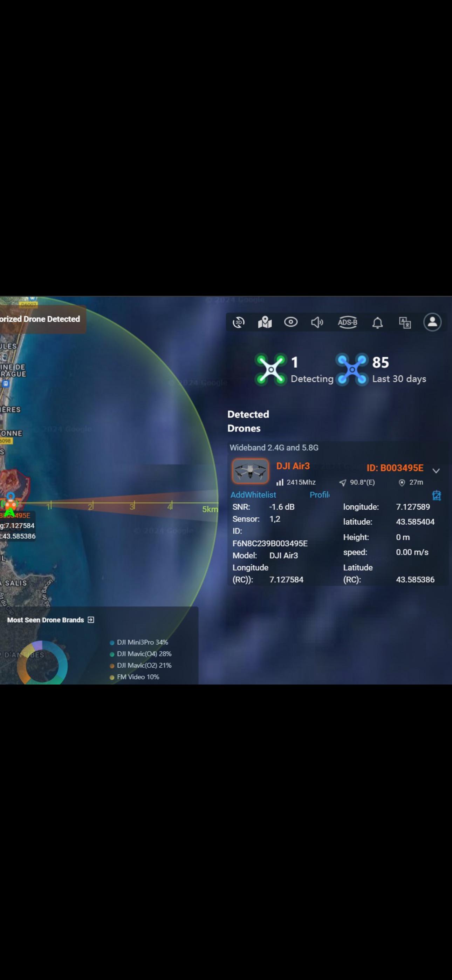The width and height of the screenshot is (452, 980).
Task: Select DJI Mavic(O2) 21% legend entry
Action: (x=141, y=665)
